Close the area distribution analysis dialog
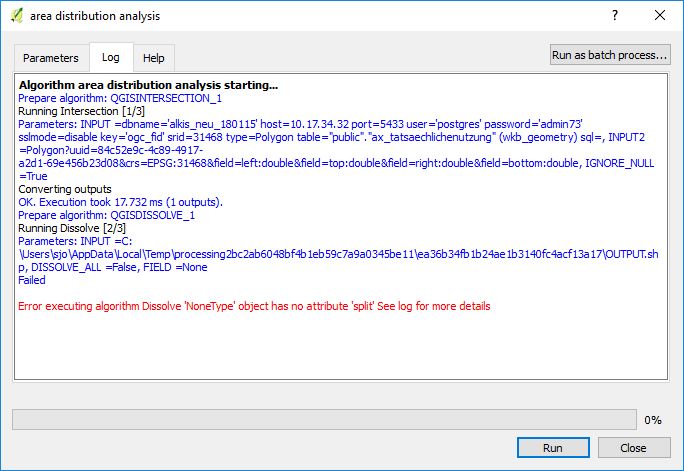The image size is (684, 471). (x=660, y=15)
